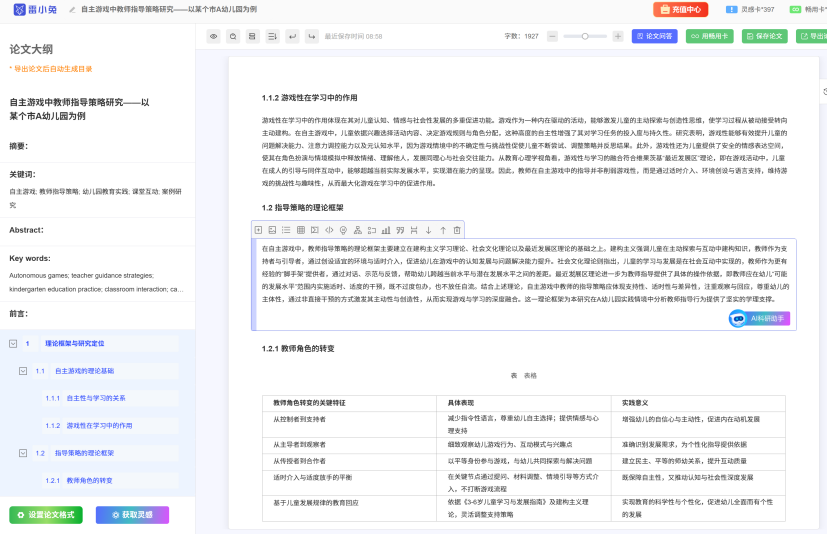Move the paragraph down with the down arrow
This screenshot has width=827, height=534.
(x=428, y=230)
